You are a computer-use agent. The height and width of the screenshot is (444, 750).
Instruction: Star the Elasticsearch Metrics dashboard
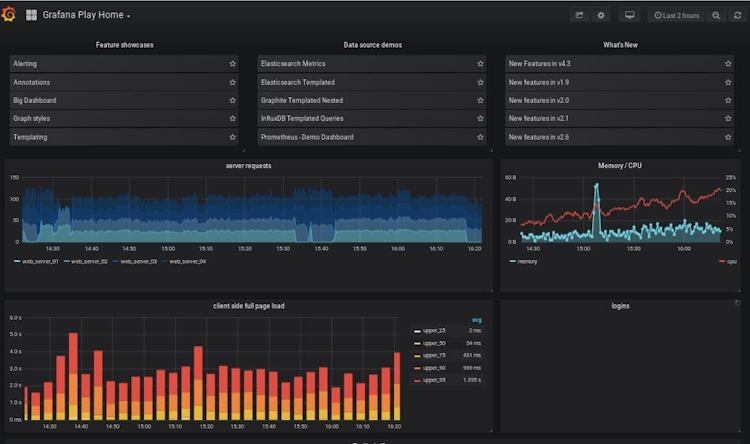point(480,64)
